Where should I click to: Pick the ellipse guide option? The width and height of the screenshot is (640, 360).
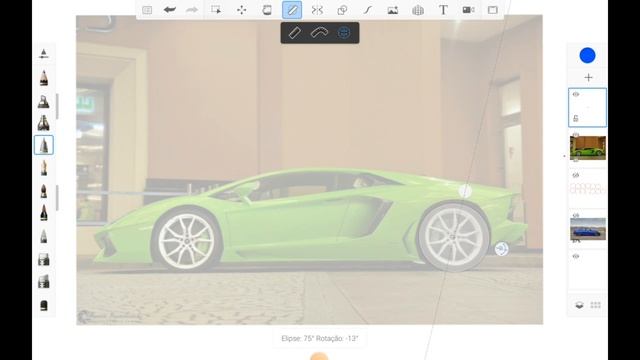click(344, 33)
